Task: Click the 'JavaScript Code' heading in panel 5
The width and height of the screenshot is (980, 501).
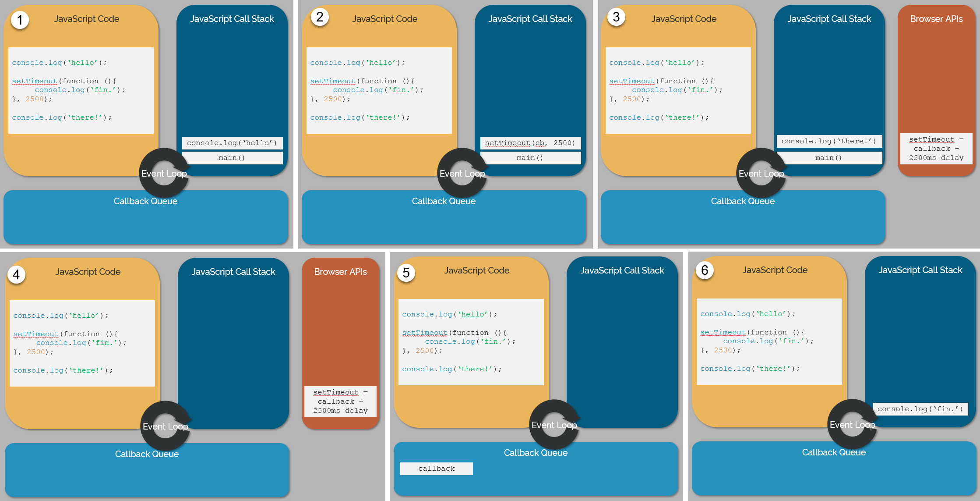Action: (477, 270)
